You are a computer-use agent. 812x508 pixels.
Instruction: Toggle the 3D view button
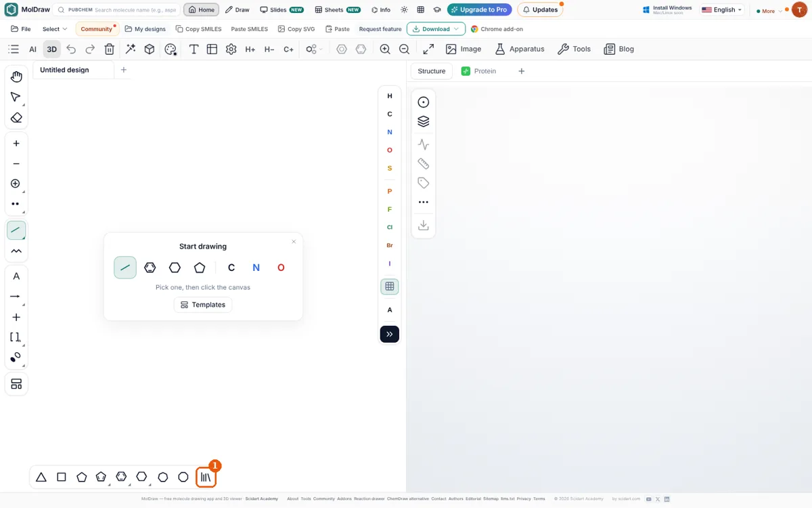51,49
